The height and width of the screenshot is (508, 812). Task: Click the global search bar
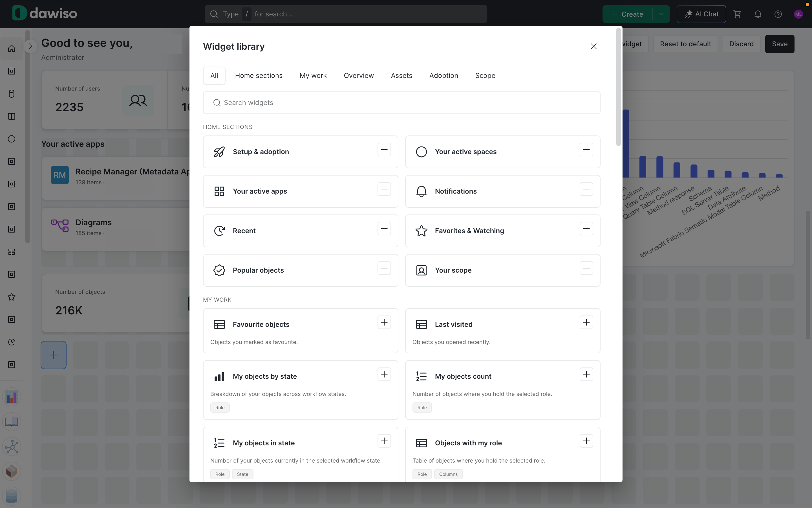(346, 14)
